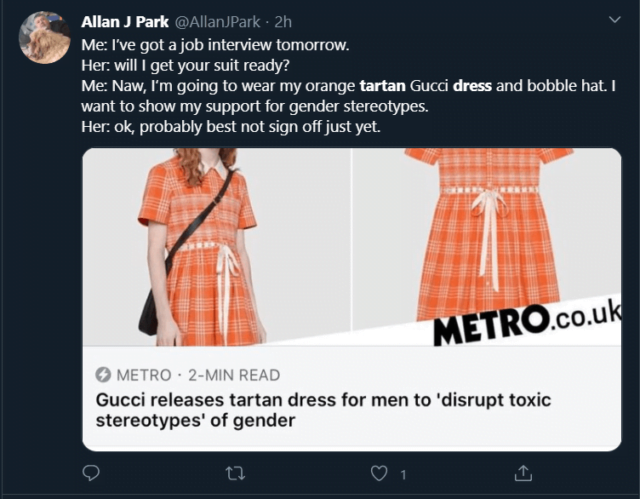Open the @AllanJPark handle link
Viewport: 640px width, 499px height.
pyautogui.click(x=217, y=22)
